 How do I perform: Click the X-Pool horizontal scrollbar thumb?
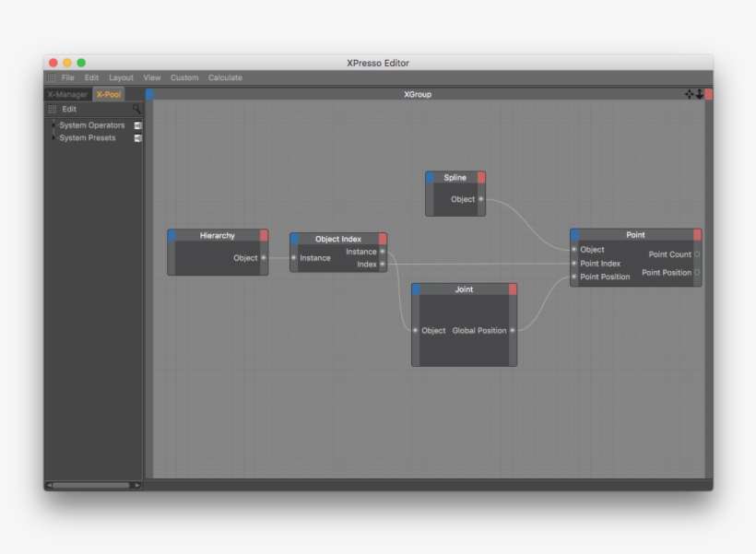[x=91, y=485]
